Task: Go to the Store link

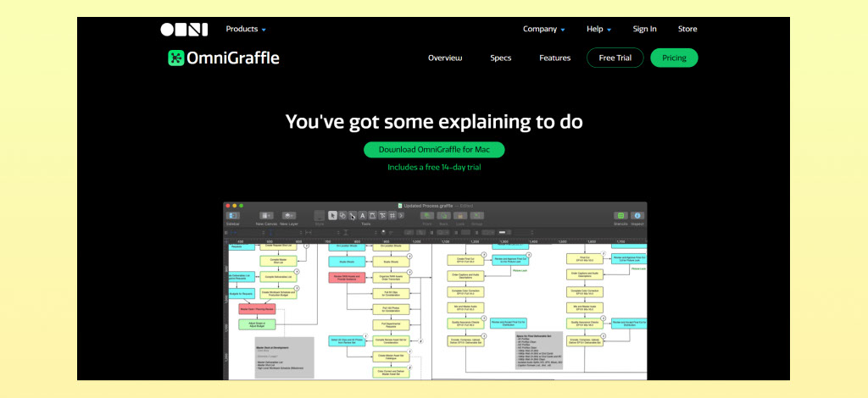Action: pyautogui.click(x=687, y=30)
